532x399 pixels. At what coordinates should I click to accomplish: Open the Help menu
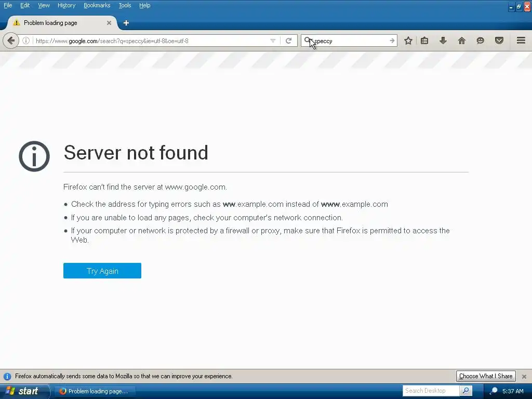pos(145,5)
